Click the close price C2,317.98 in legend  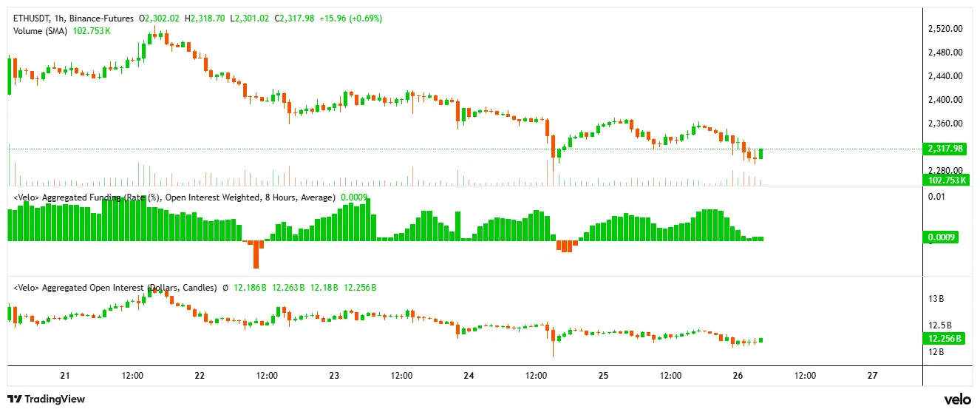click(294, 18)
